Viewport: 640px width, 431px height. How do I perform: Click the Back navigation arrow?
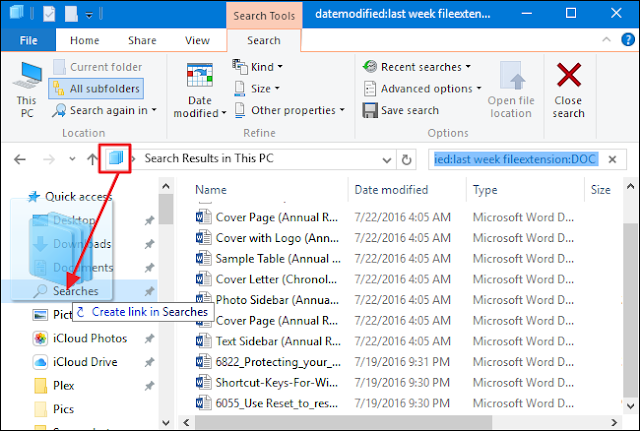pyautogui.click(x=20, y=159)
